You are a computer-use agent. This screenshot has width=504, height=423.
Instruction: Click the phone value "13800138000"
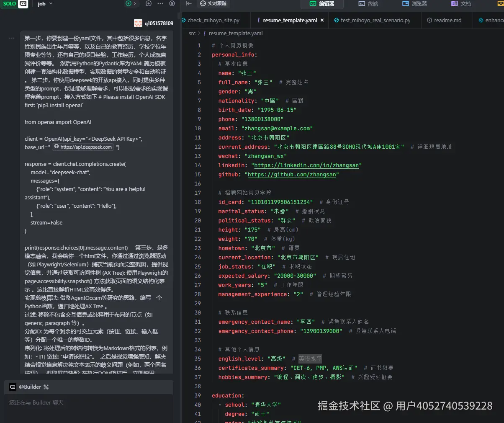(x=262, y=119)
